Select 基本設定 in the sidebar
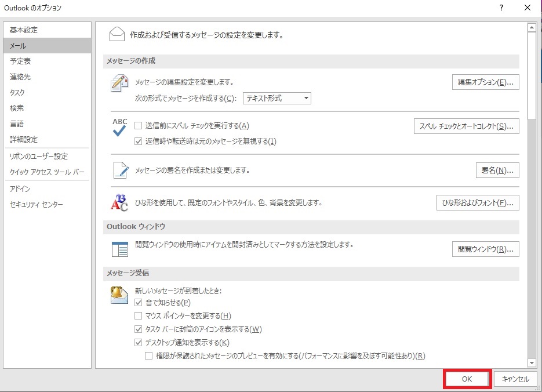The width and height of the screenshot is (542, 392). 48,30
